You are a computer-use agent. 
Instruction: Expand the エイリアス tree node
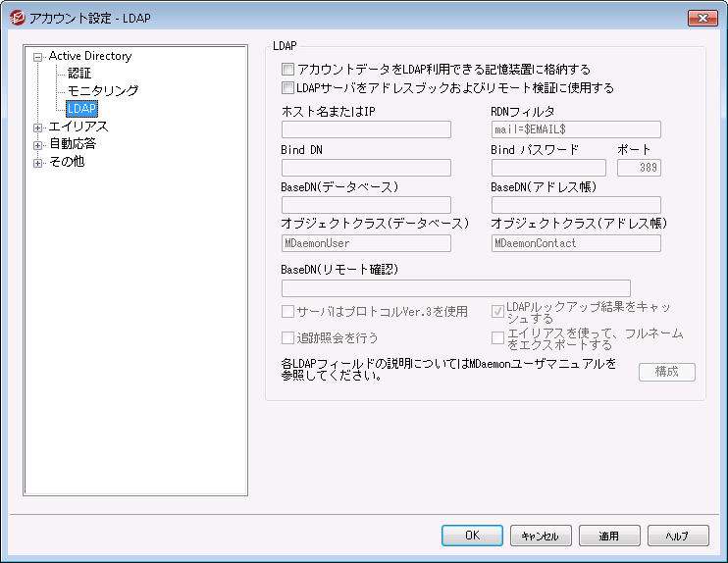pos(38,127)
